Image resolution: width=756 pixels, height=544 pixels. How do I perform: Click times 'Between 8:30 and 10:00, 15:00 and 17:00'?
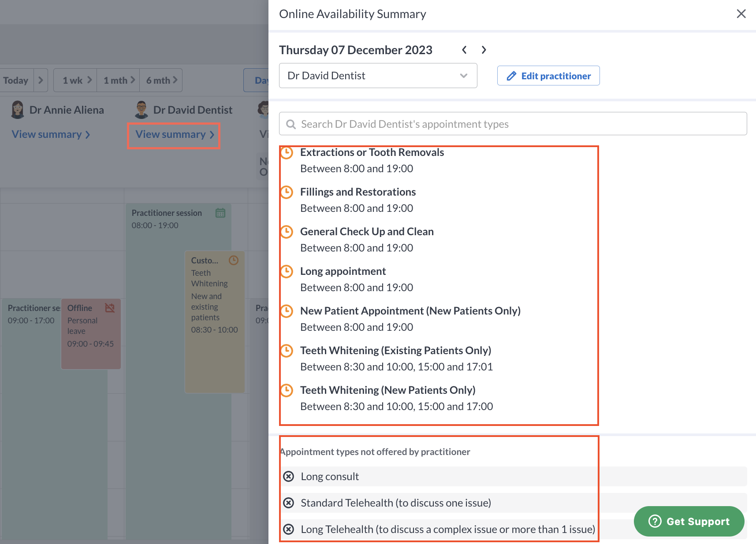tap(397, 407)
